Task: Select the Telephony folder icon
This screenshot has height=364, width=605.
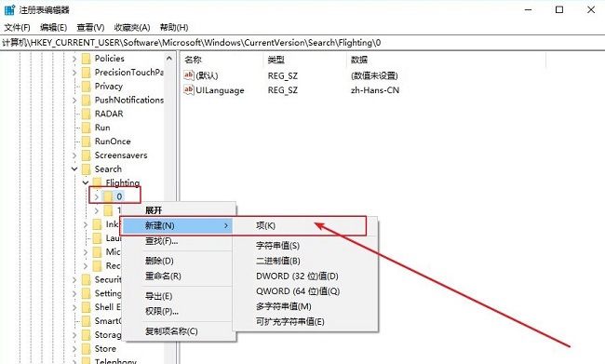Action: pos(87,361)
